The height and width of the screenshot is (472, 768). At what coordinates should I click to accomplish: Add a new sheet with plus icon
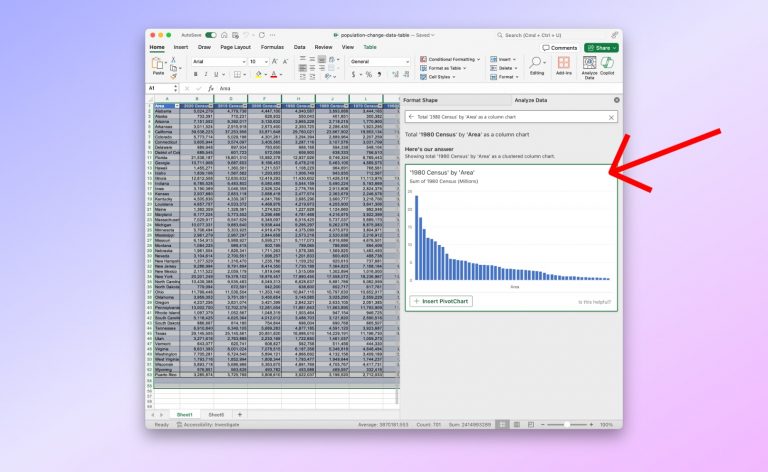pyautogui.click(x=239, y=414)
